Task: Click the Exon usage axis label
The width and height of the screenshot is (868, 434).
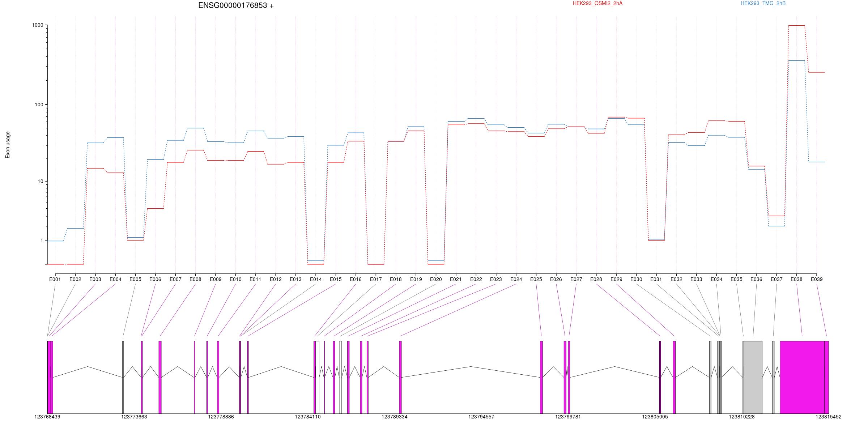Action: (x=8, y=145)
